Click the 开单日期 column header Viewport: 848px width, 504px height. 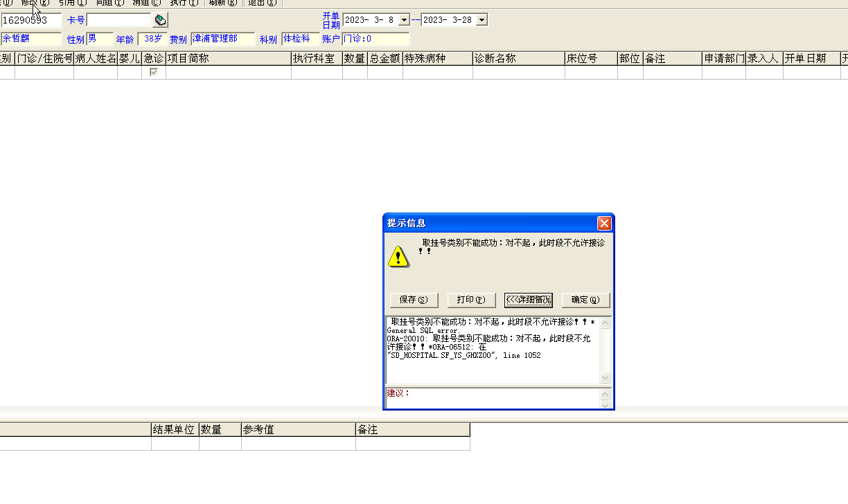(812, 59)
